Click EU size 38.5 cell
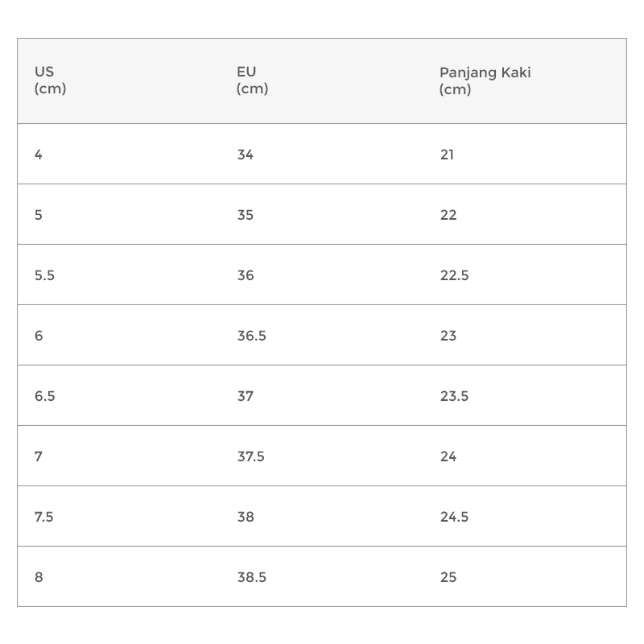The height and width of the screenshot is (644, 644). click(251, 577)
